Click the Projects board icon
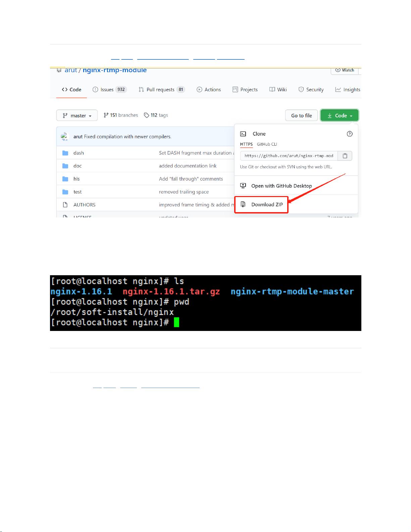 pyautogui.click(x=235, y=90)
